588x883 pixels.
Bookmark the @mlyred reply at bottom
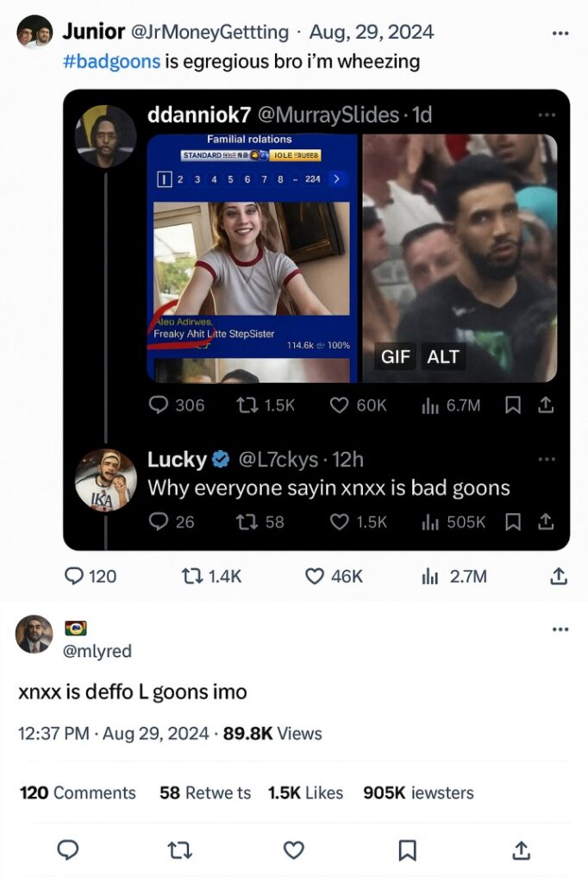click(407, 850)
